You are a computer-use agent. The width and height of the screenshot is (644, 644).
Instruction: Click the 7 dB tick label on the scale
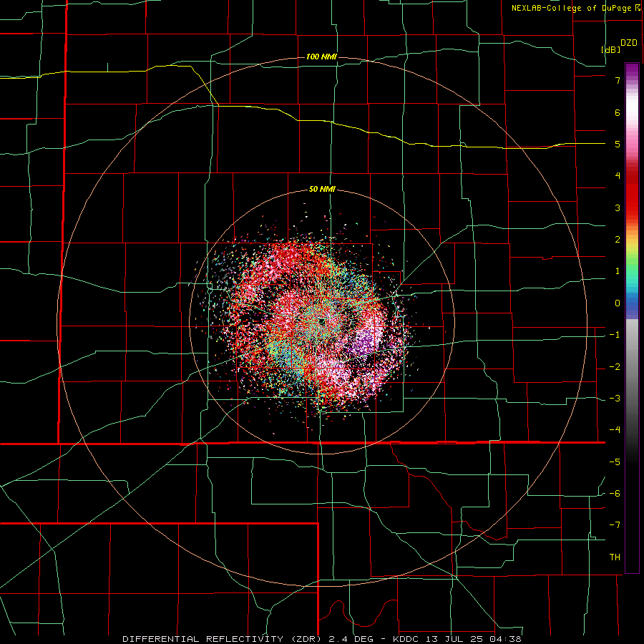(x=618, y=80)
